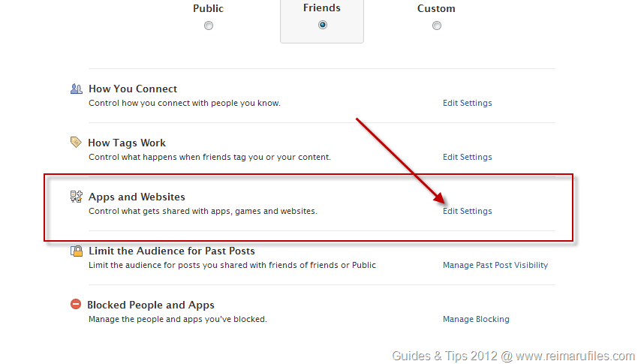
Task: Click the Blocked People and Apps heading
Action: pyautogui.click(x=151, y=305)
